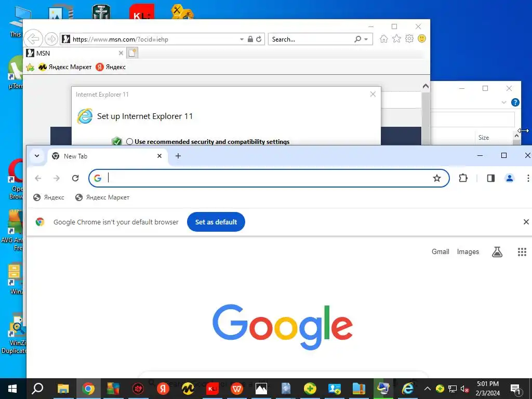
Task: Switch to the MSN tab in IE
Action: (75, 54)
